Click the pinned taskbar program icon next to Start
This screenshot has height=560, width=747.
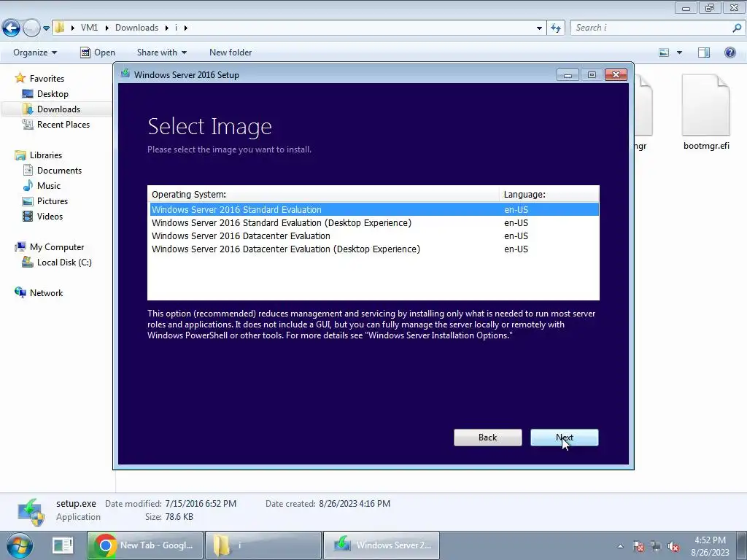point(63,545)
